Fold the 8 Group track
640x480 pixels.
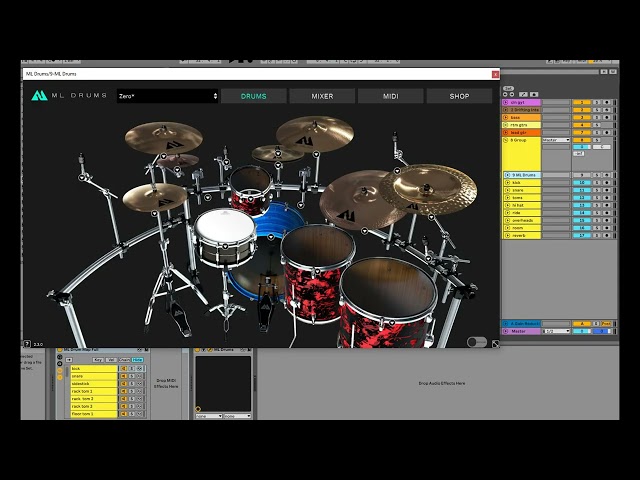506,140
